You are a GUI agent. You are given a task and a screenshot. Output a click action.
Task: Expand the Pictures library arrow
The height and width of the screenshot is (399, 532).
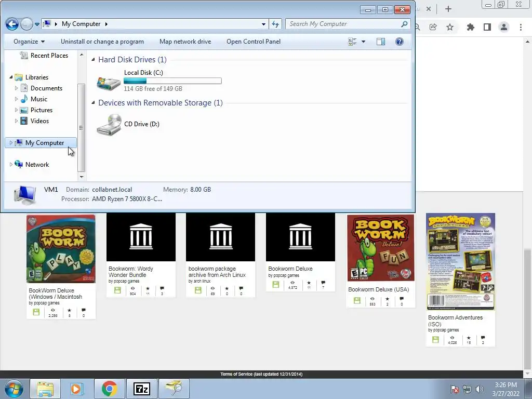[x=16, y=110]
